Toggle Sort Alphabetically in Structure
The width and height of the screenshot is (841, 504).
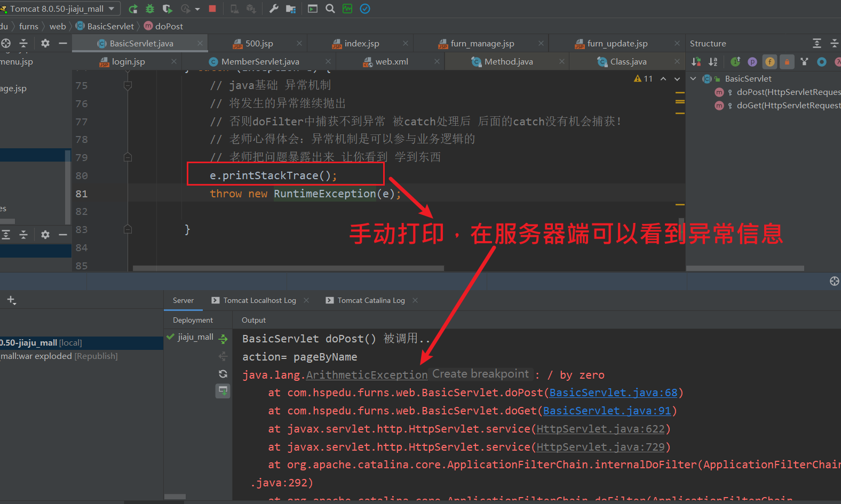(x=713, y=62)
